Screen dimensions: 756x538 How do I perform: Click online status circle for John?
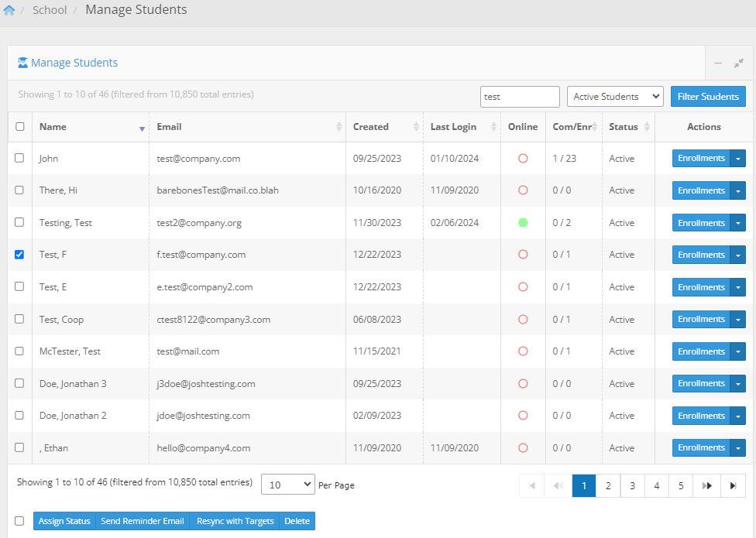pyautogui.click(x=523, y=158)
